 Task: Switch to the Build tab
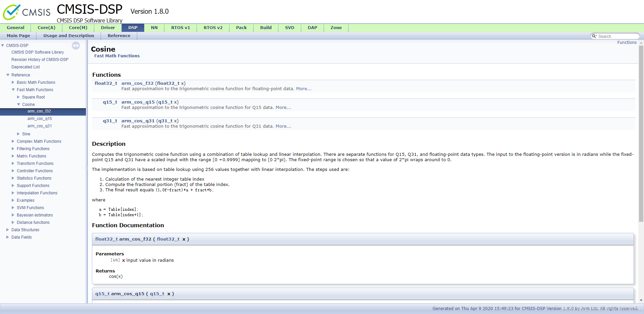[x=266, y=28]
